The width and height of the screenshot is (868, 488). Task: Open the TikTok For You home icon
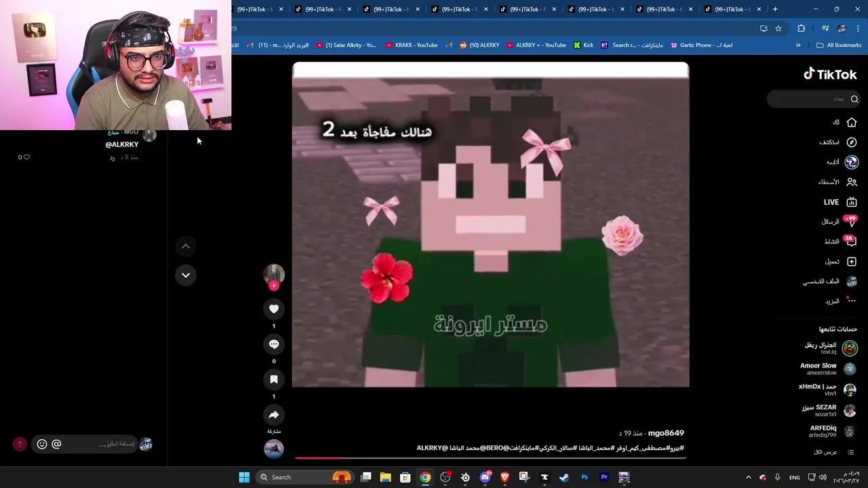(x=852, y=122)
